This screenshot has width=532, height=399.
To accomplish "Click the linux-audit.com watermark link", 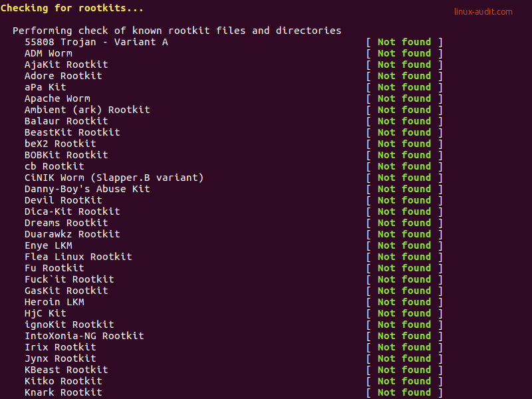I will [483, 11].
